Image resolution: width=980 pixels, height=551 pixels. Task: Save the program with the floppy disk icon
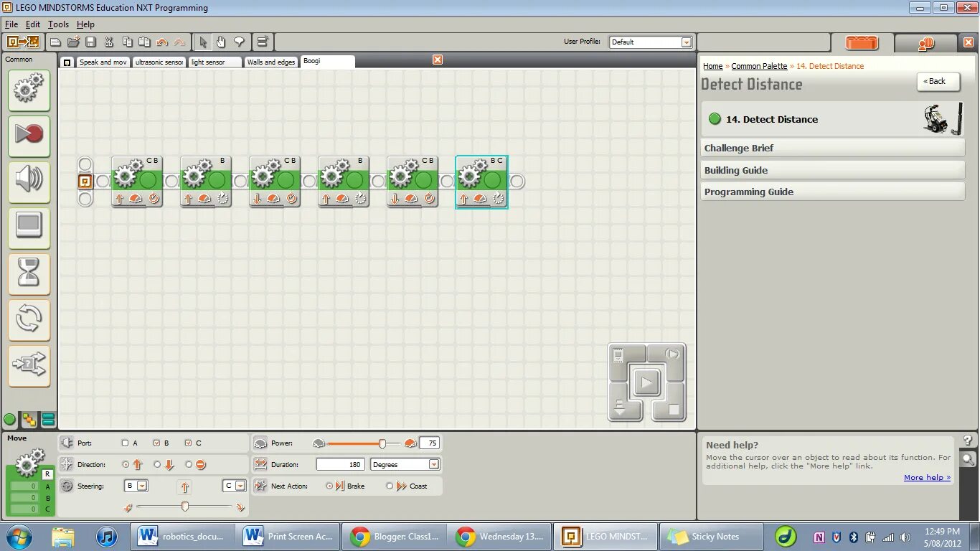coord(90,42)
